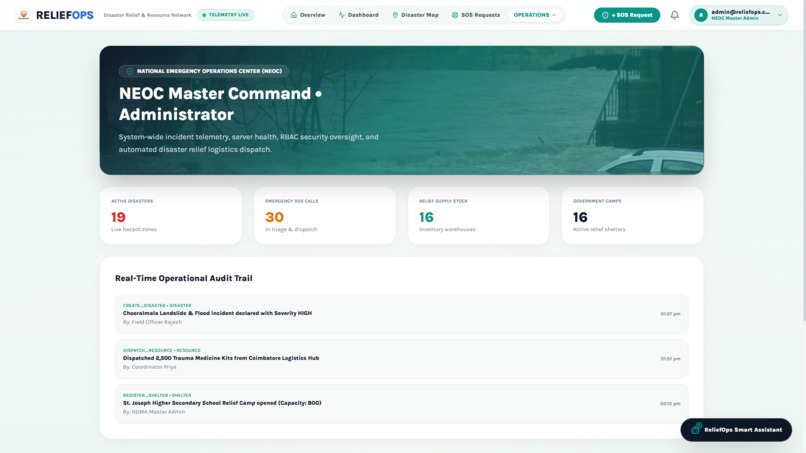Click the Dashboard pulse icon

coord(341,15)
